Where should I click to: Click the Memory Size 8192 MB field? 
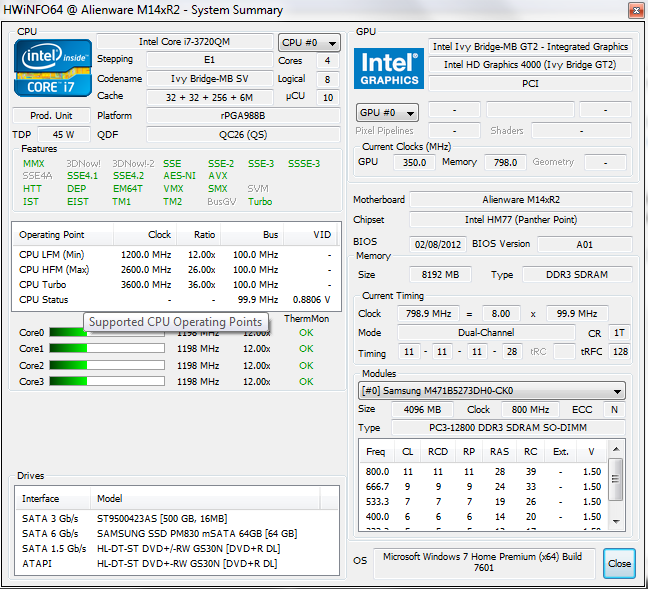(440, 274)
